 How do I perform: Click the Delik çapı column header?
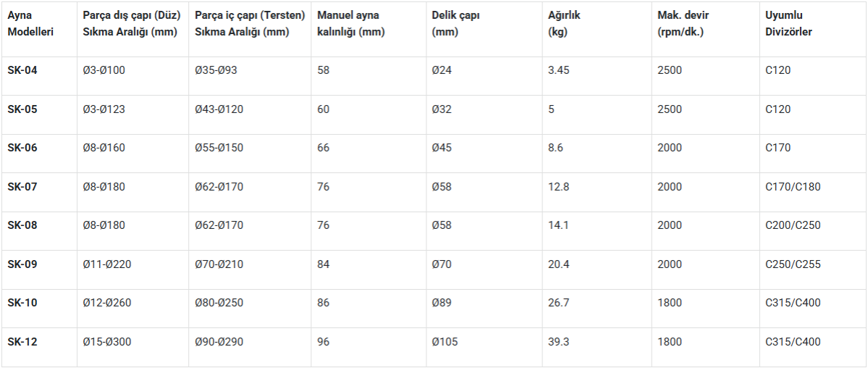coord(455,24)
